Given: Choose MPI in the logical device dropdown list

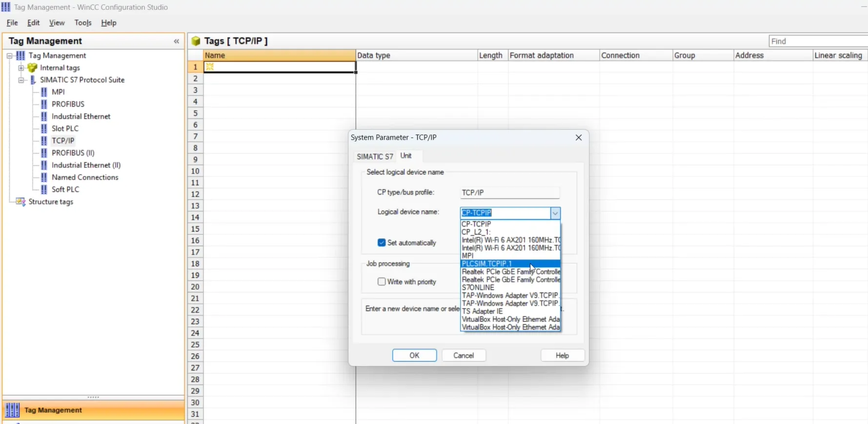Looking at the screenshot, I should tap(510, 256).
